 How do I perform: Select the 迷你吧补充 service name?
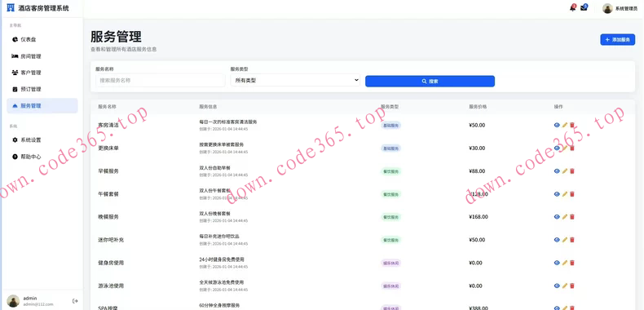111,240
